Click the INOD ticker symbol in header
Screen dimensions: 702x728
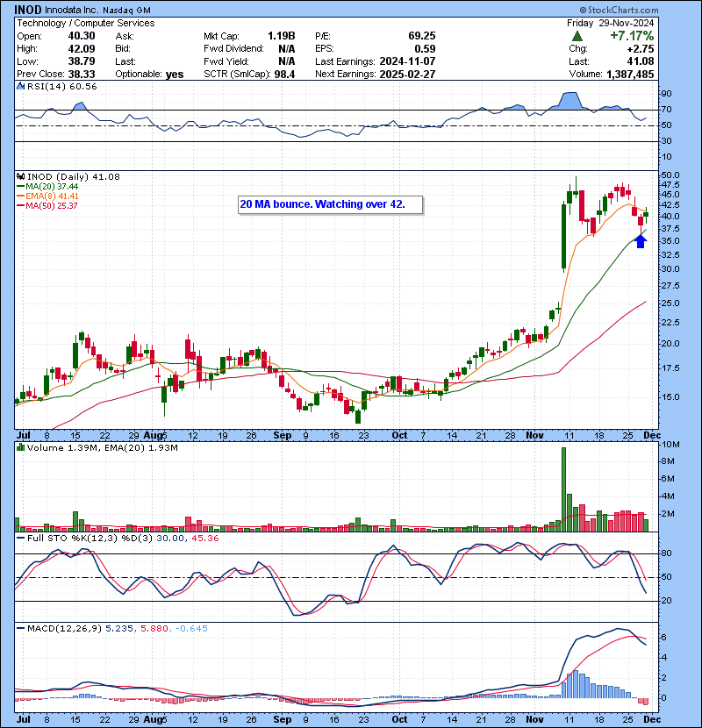(x=27, y=10)
